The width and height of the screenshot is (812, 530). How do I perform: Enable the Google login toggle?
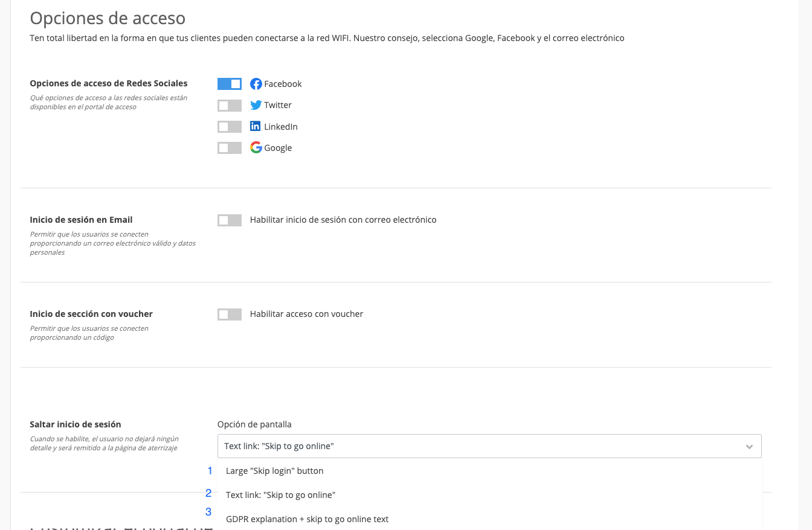pos(230,148)
